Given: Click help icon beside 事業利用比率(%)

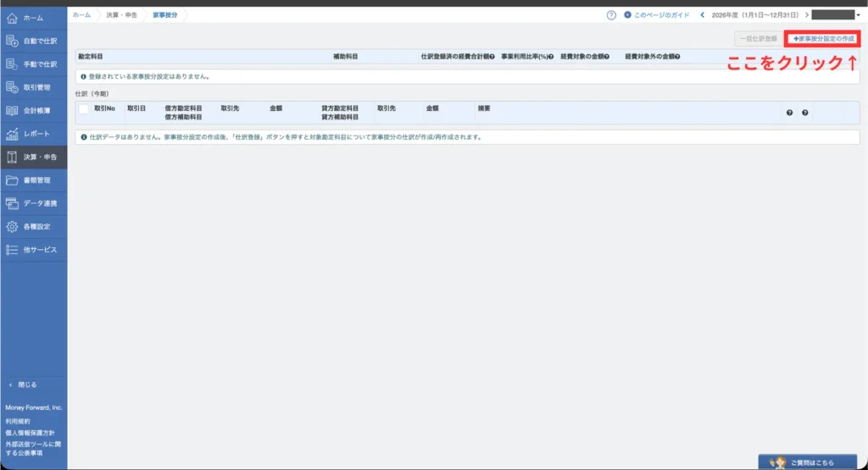Looking at the screenshot, I should click(551, 57).
